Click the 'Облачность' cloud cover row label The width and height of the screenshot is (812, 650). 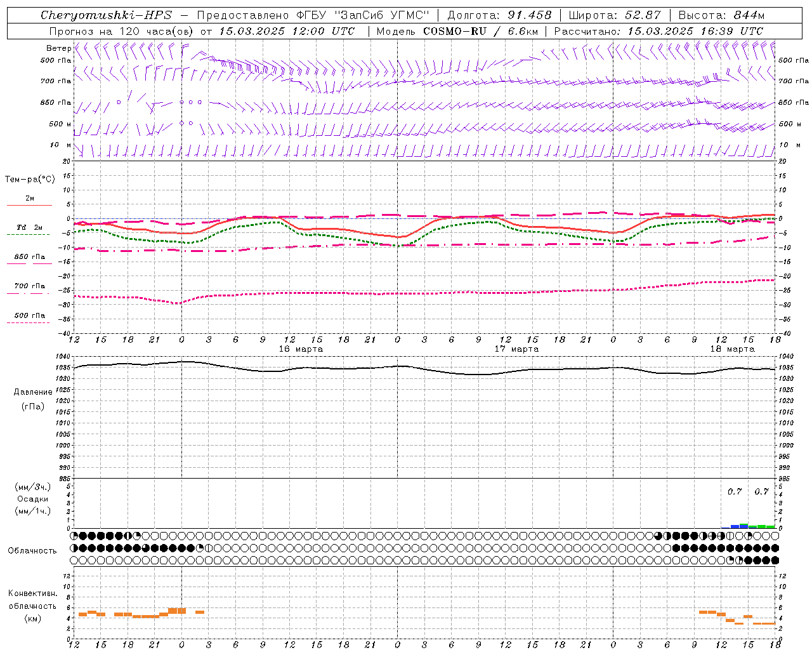[32, 551]
